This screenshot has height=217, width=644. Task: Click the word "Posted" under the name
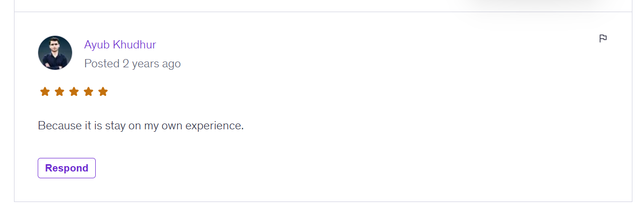102,63
